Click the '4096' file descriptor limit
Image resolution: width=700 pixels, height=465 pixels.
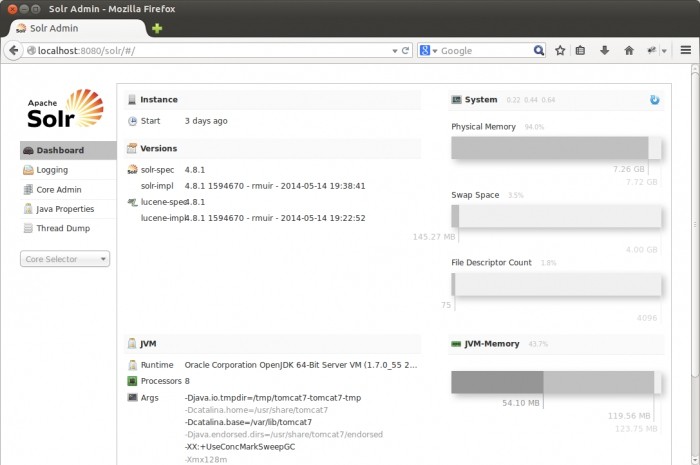(647, 318)
